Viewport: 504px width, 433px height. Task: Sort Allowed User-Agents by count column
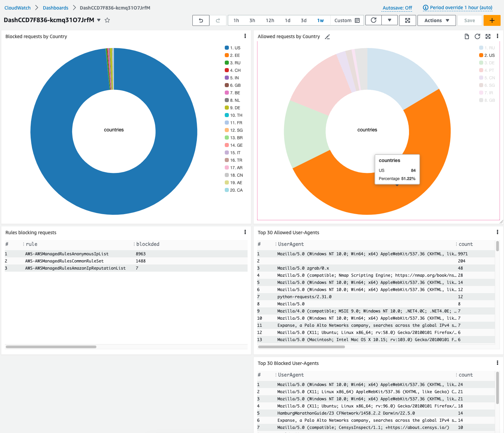(466, 244)
